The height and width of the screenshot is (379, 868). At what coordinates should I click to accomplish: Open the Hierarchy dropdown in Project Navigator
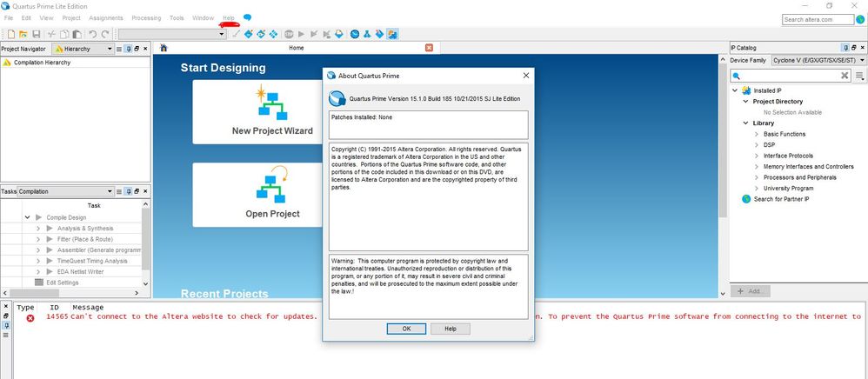(x=109, y=49)
